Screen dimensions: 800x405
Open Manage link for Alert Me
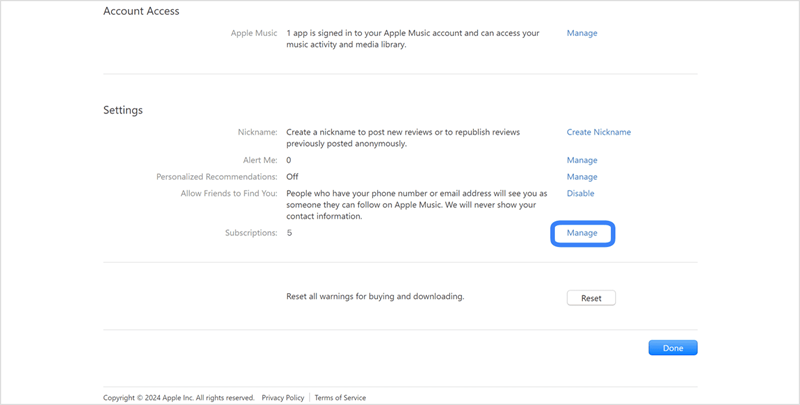(x=582, y=160)
